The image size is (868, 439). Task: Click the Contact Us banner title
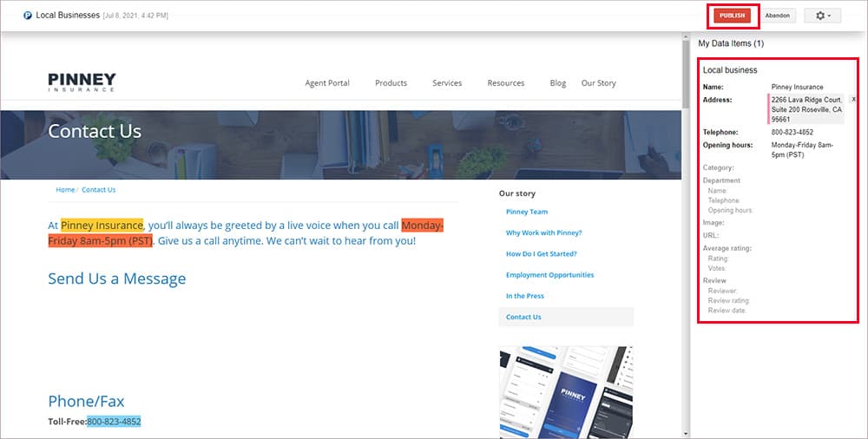tap(95, 131)
